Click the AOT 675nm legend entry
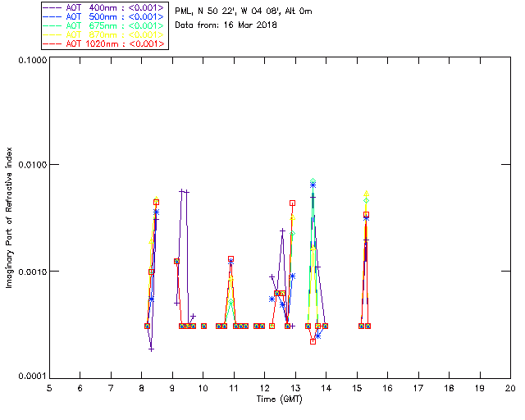Screen dimensions: 525x420 tap(104, 25)
